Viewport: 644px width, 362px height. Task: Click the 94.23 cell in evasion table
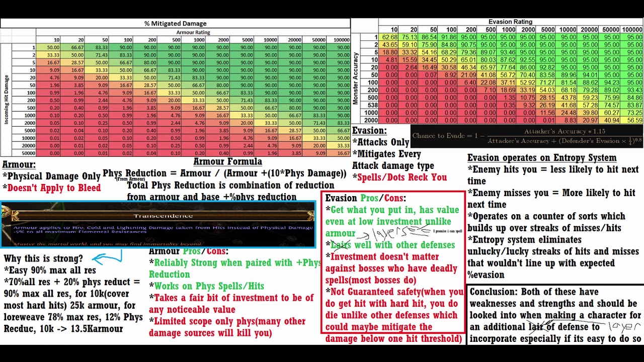(612, 82)
